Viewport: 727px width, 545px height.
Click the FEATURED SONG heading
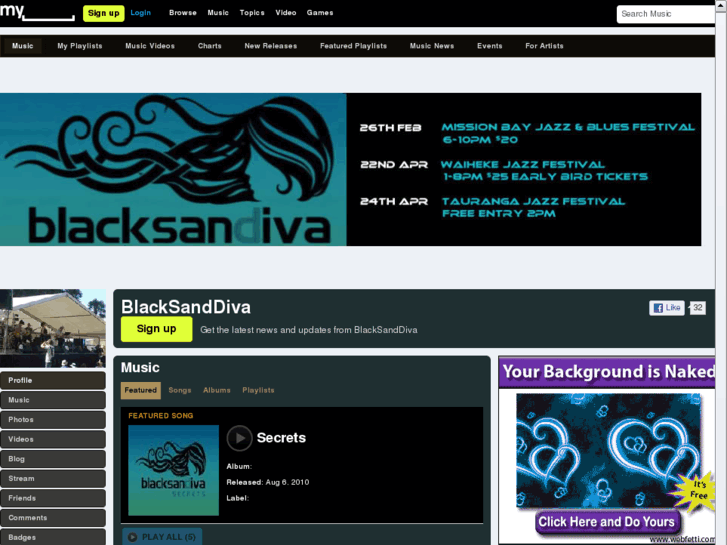pos(160,416)
